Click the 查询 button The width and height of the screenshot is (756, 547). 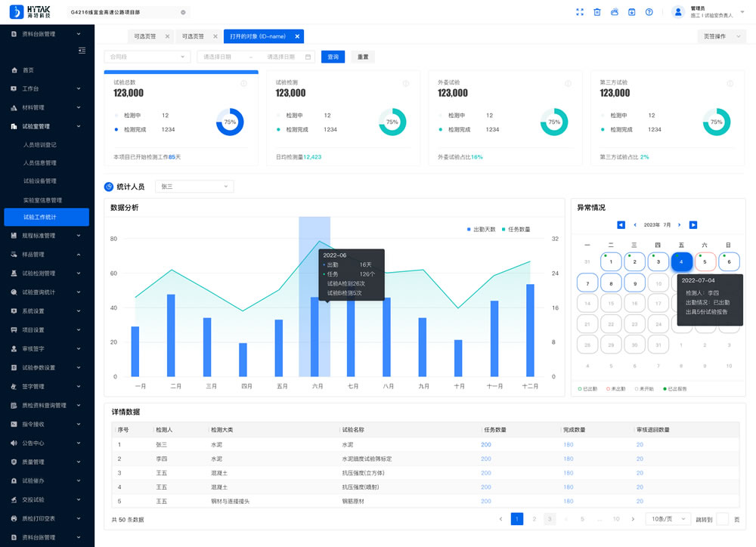click(x=333, y=57)
